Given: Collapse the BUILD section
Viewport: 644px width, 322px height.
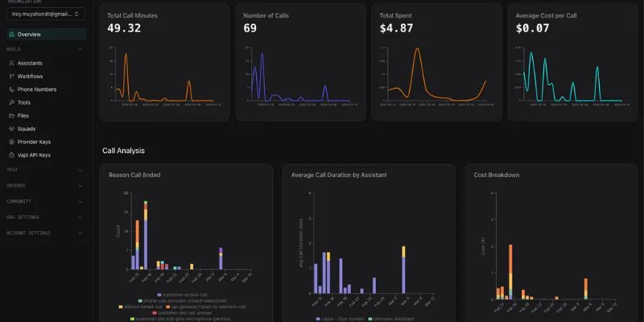Looking at the screenshot, I should point(80,49).
